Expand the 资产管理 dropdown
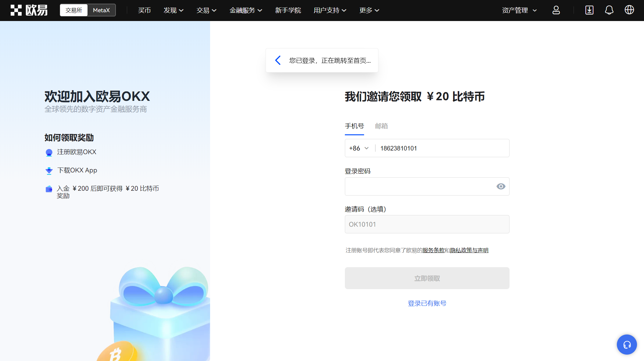 point(519,10)
